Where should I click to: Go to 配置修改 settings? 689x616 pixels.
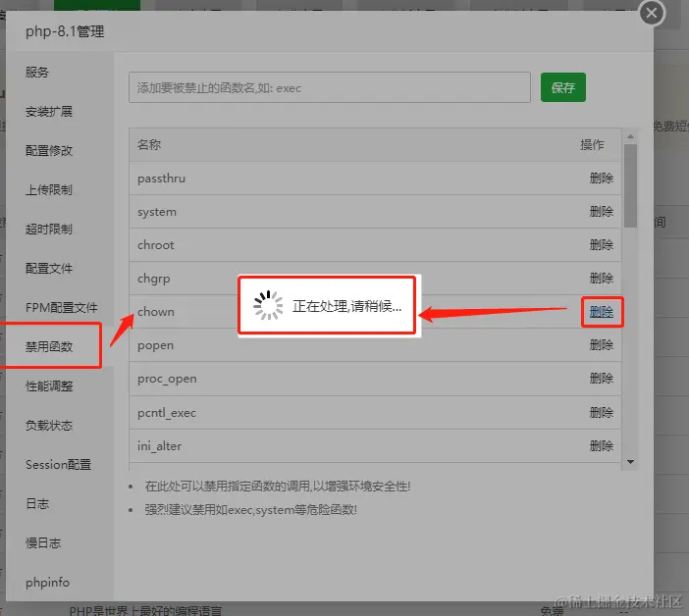pos(49,151)
